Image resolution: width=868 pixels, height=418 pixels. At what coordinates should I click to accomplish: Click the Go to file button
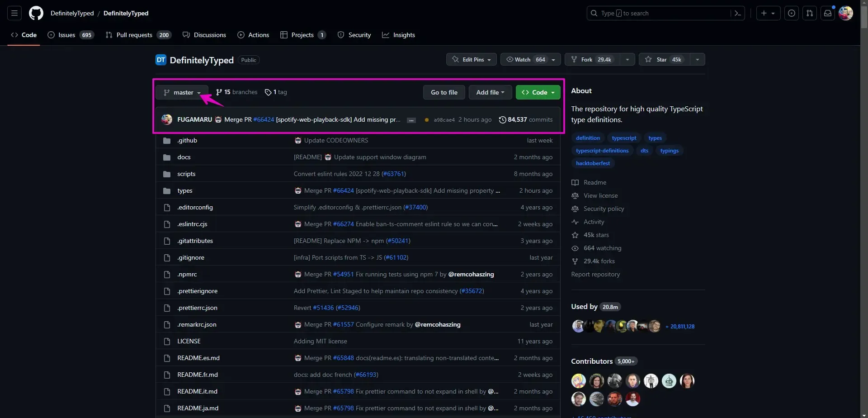(444, 92)
